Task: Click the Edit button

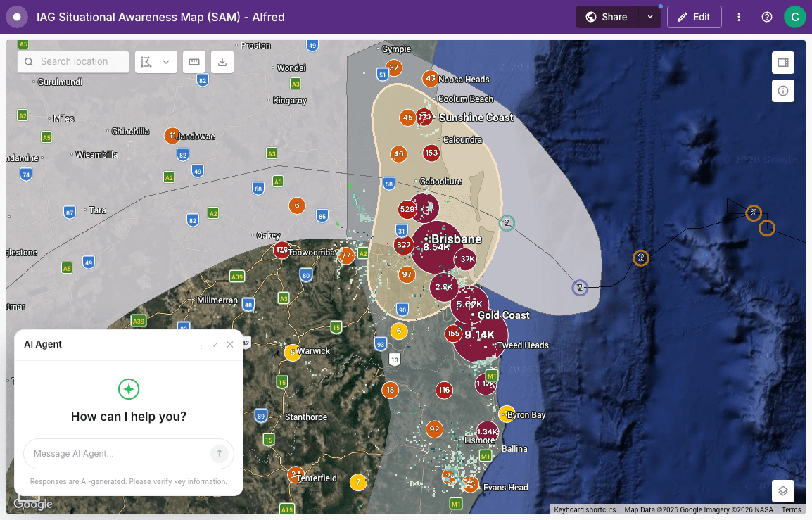Action: [694, 17]
